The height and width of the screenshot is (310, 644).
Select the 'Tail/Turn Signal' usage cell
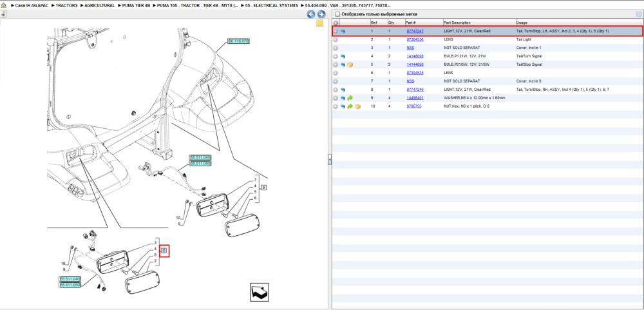click(x=529, y=56)
